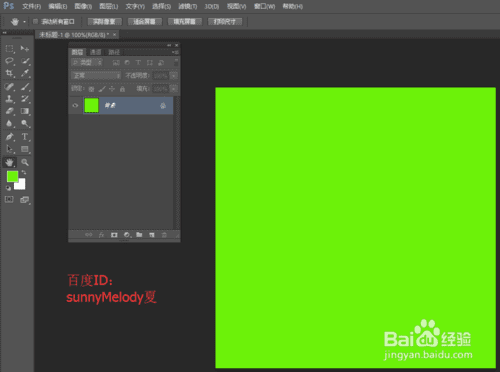Open the layer filter type dropdown
The height and width of the screenshot is (372, 500).
point(87,62)
